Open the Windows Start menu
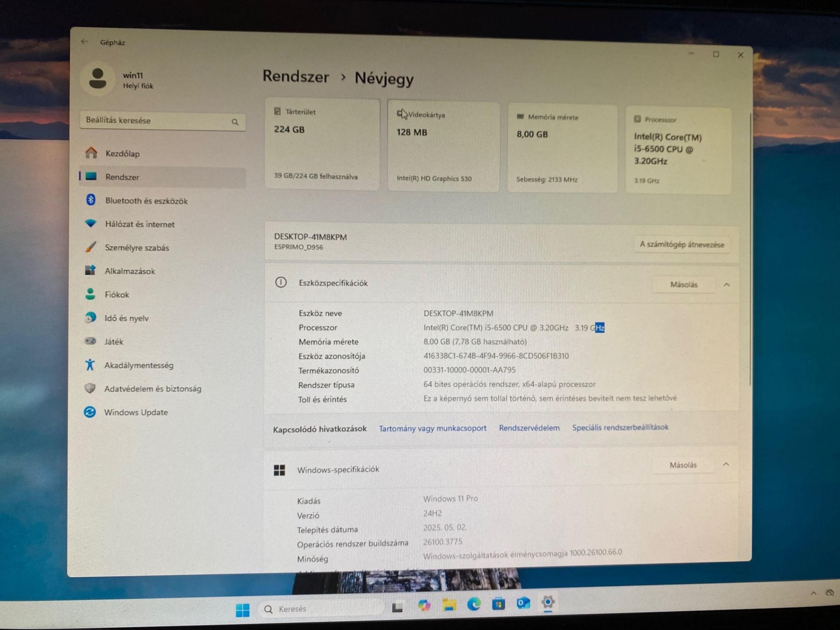The height and width of the screenshot is (630, 840). tap(242, 610)
